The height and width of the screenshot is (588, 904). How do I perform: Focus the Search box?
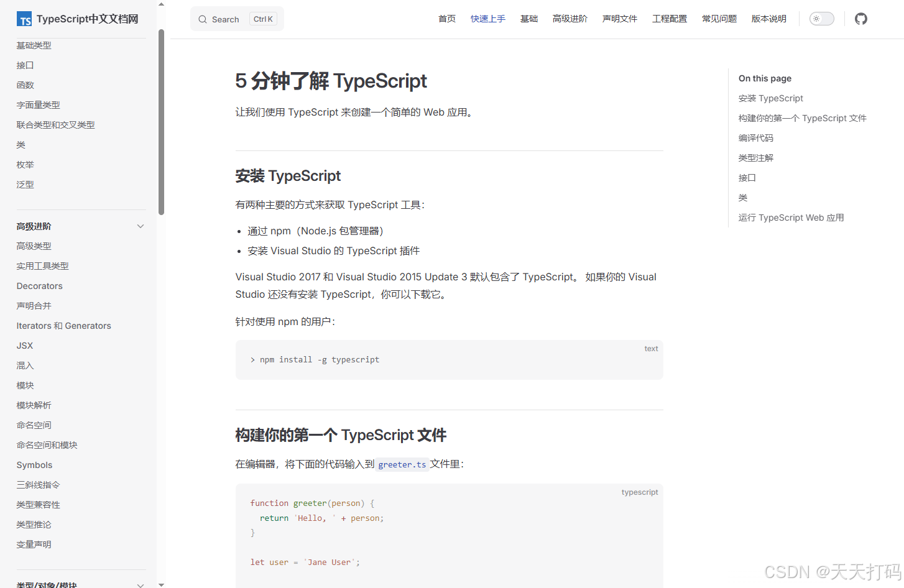tap(237, 19)
